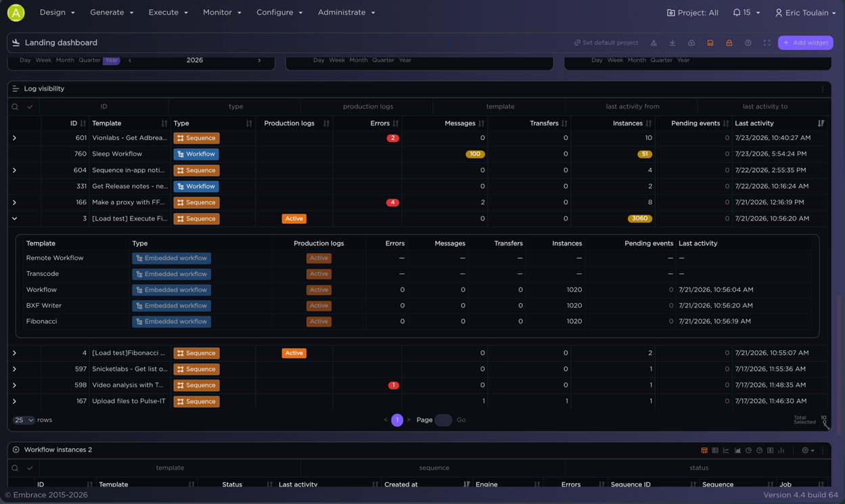Click the Add widget button
845x504 pixels.
(x=805, y=43)
